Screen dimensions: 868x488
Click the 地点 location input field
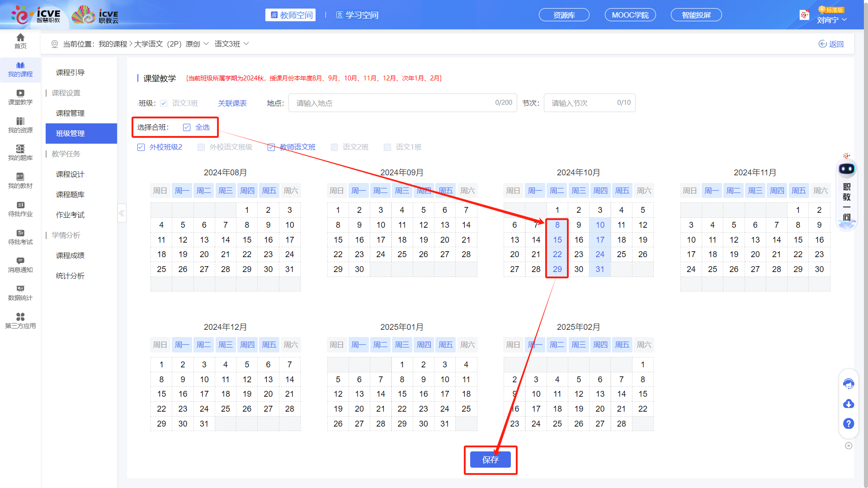[x=402, y=103]
